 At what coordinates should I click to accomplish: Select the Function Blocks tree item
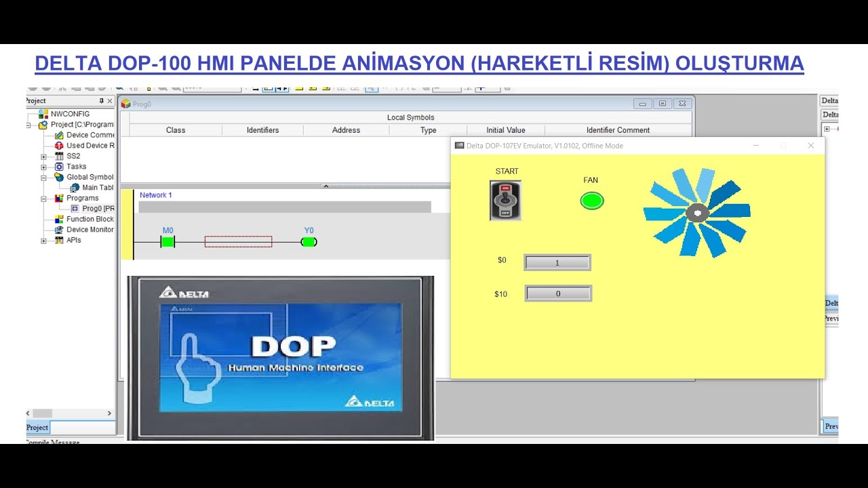click(x=90, y=220)
